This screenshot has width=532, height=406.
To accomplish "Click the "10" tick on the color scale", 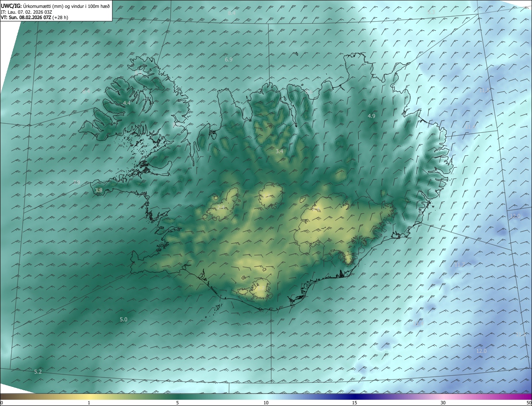I will (x=266, y=403).
